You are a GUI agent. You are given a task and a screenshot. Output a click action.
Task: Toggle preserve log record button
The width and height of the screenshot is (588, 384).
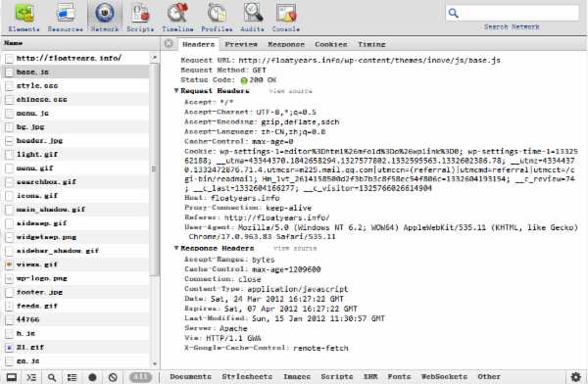[x=92, y=377]
